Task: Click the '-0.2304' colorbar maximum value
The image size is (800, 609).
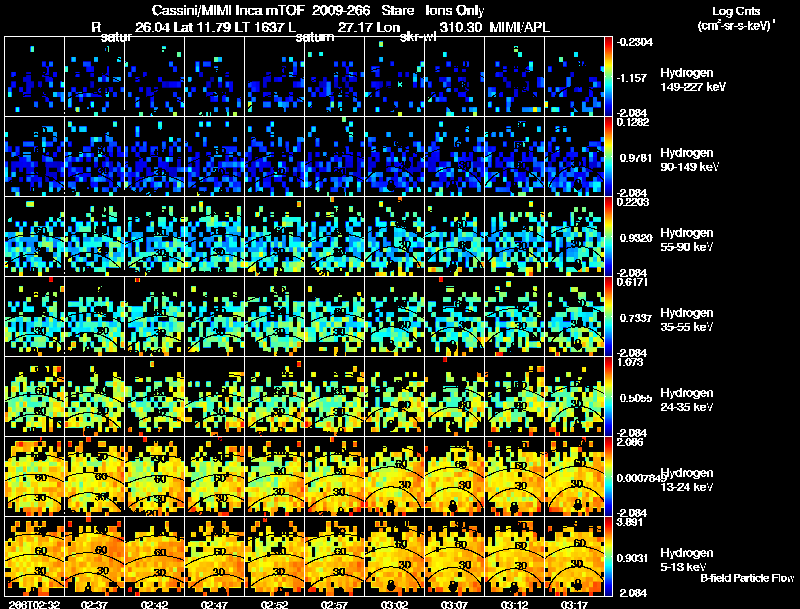Action: pyautogui.click(x=634, y=42)
